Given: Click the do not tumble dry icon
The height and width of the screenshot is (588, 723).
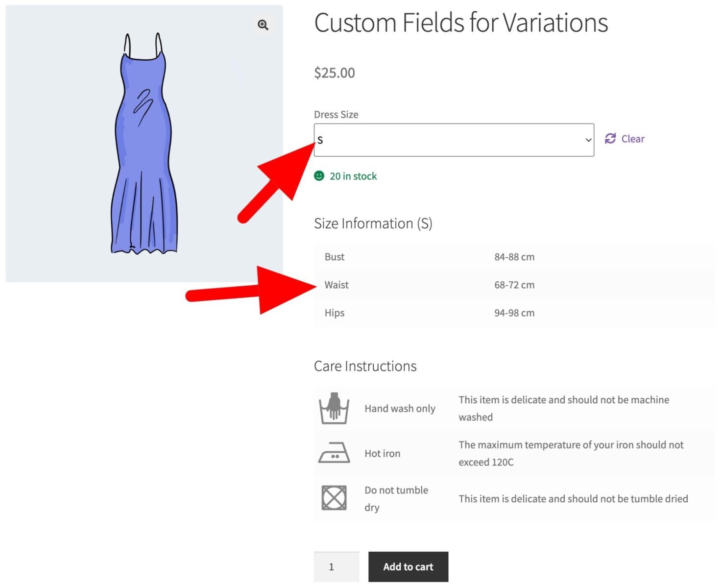Looking at the screenshot, I should pyautogui.click(x=335, y=497).
